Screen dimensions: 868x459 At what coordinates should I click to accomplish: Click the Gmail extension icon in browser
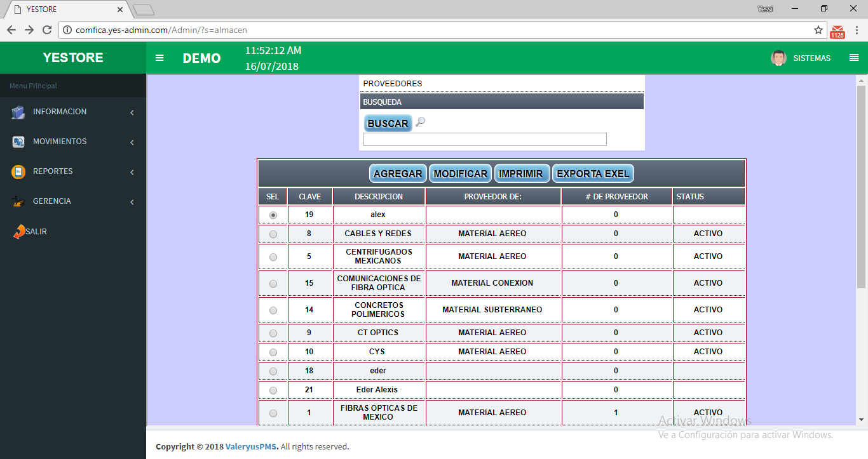[837, 30]
